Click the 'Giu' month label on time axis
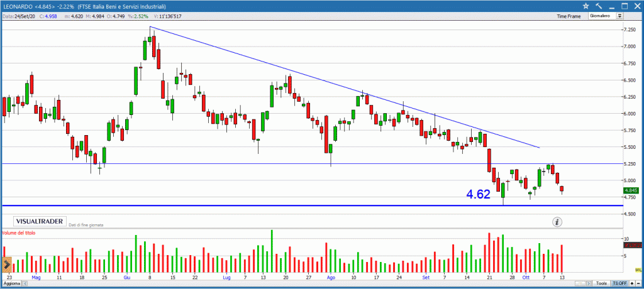 point(127,278)
